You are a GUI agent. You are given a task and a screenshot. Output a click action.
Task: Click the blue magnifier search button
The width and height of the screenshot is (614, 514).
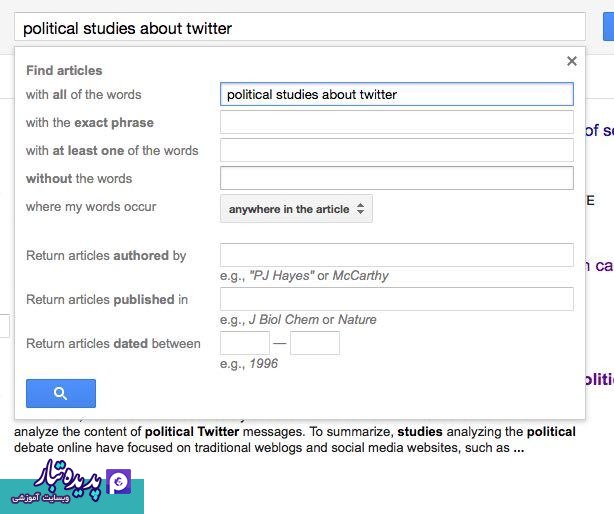pyautogui.click(x=61, y=393)
